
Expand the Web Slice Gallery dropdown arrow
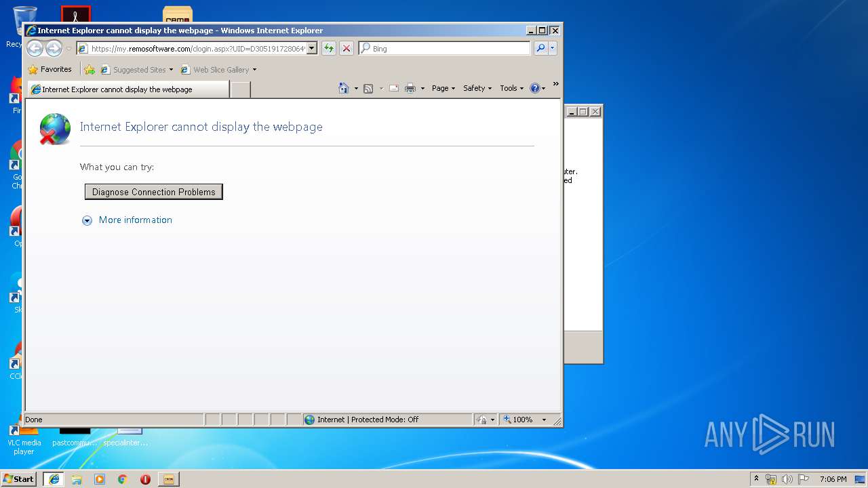point(255,69)
